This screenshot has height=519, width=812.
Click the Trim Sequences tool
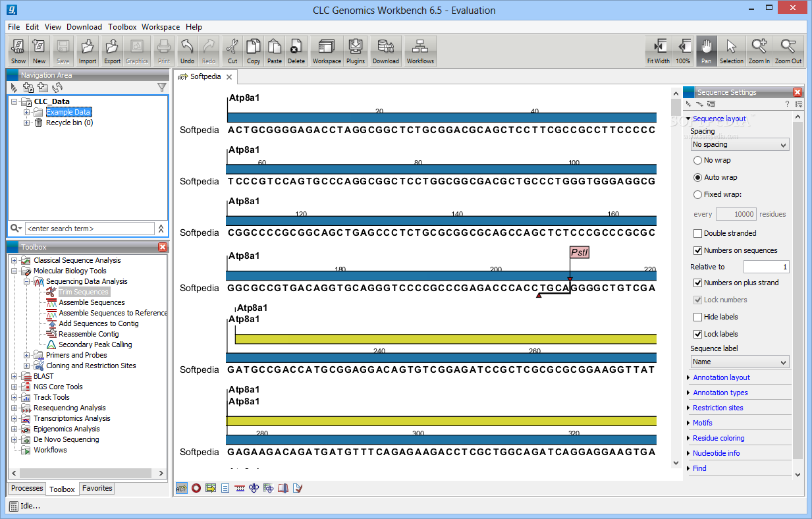(x=83, y=292)
